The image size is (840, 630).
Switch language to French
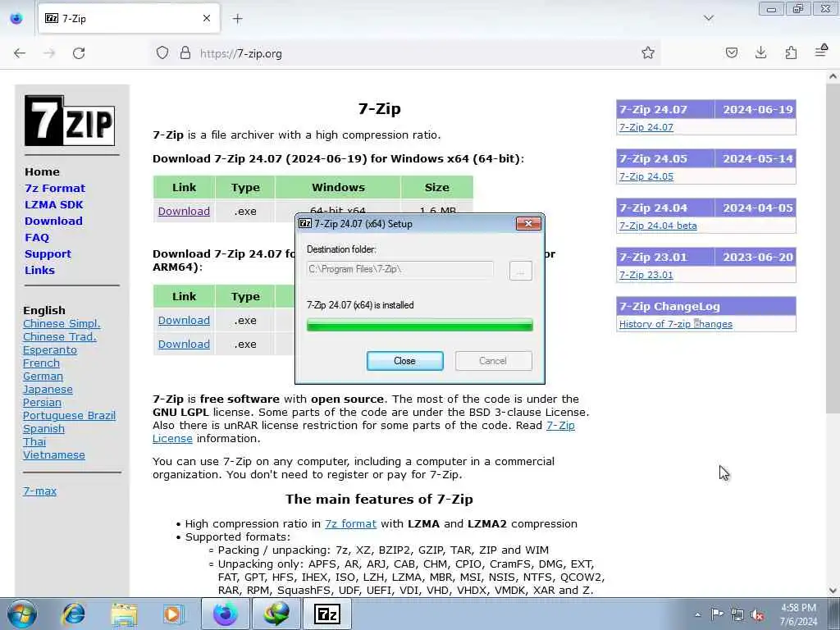41,363
